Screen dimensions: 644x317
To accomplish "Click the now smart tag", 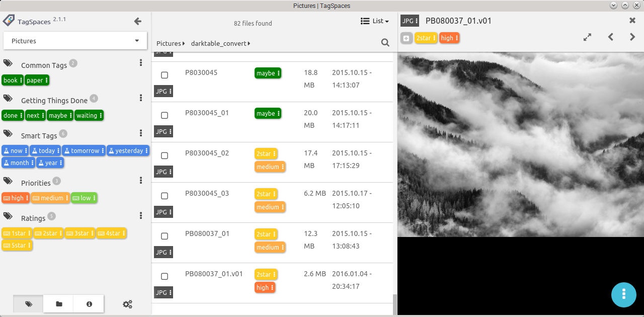I will coord(15,150).
